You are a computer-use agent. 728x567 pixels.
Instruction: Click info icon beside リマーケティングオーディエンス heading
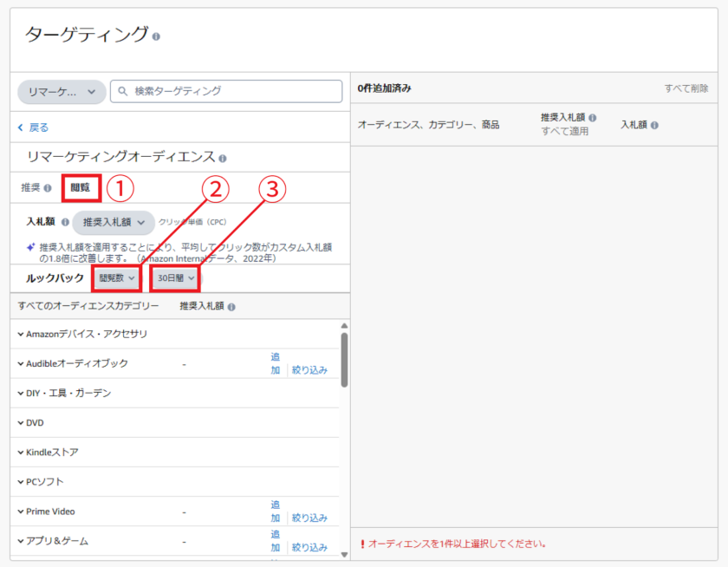[223, 158]
